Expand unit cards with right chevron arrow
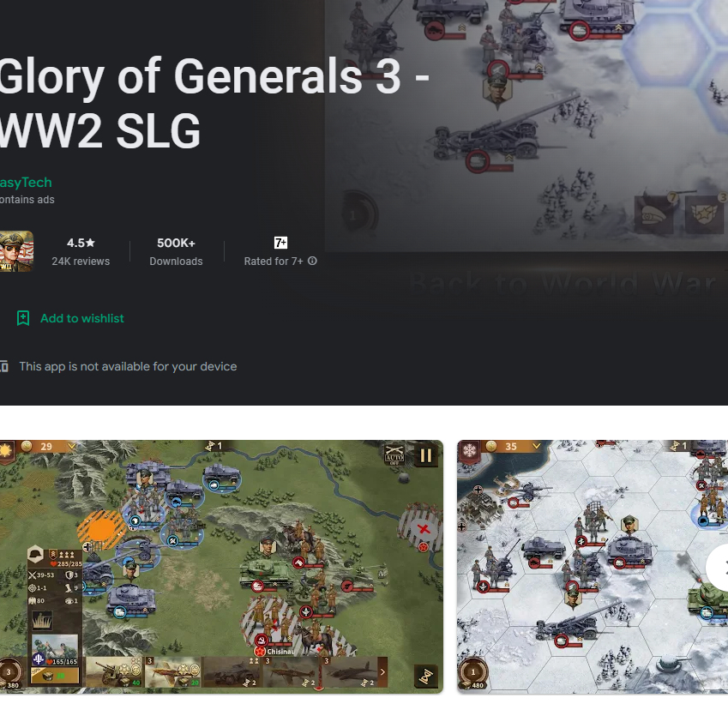The height and width of the screenshot is (728, 728). 382,671
